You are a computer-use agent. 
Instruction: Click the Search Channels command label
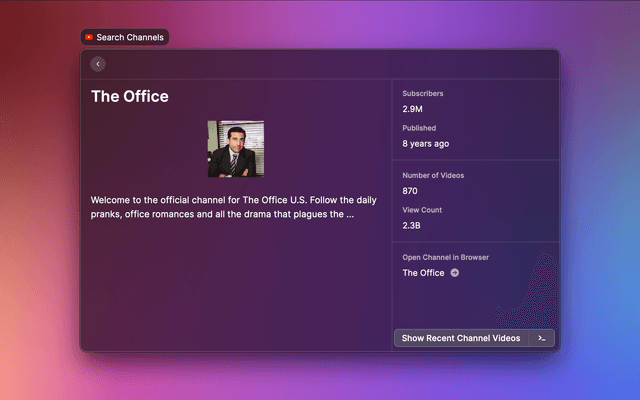tap(130, 37)
